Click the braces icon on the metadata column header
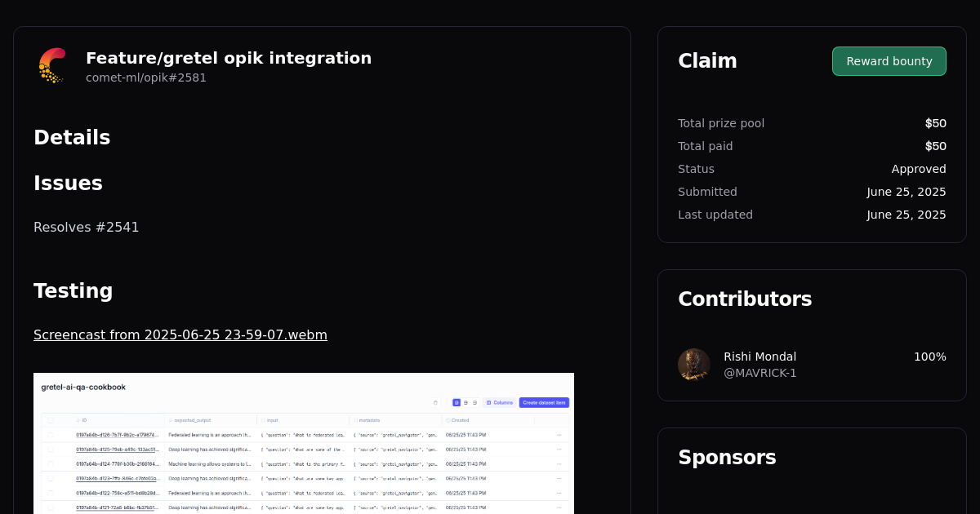The width and height of the screenshot is (980, 514). pyautogui.click(x=354, y=419)
